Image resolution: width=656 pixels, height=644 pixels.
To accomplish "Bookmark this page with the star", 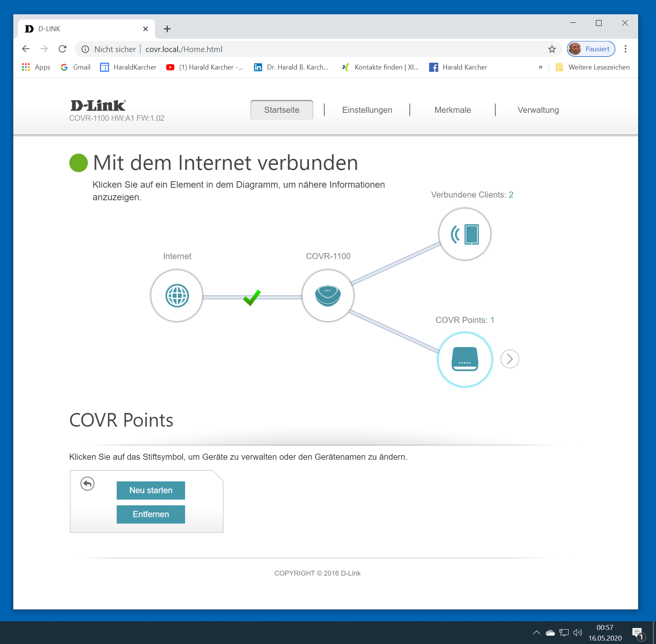I will (x=552, y=49).
